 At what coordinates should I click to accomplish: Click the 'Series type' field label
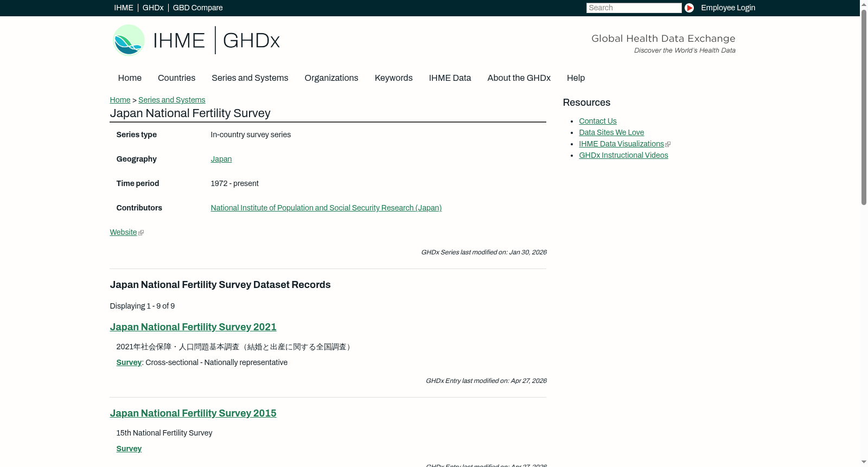click(136, 135)
